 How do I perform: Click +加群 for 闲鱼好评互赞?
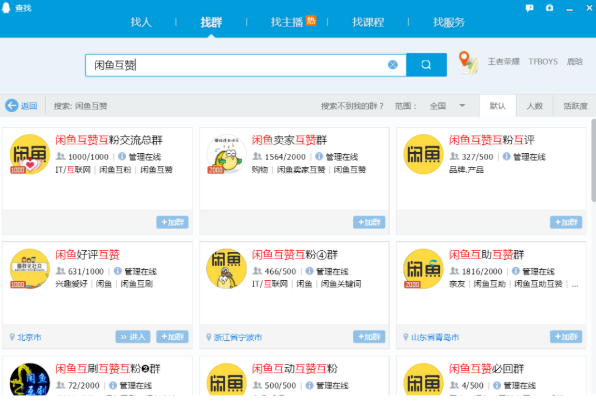(172, 336)
